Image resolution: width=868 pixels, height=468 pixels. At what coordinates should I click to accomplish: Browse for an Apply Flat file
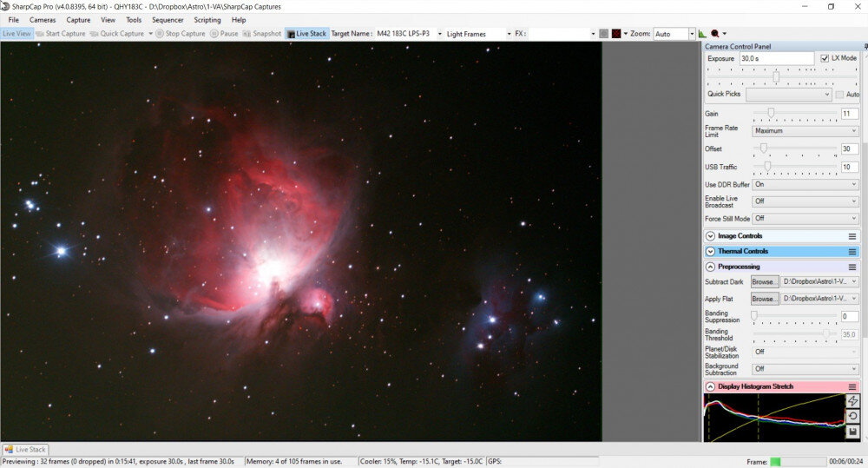coord(765,299)
